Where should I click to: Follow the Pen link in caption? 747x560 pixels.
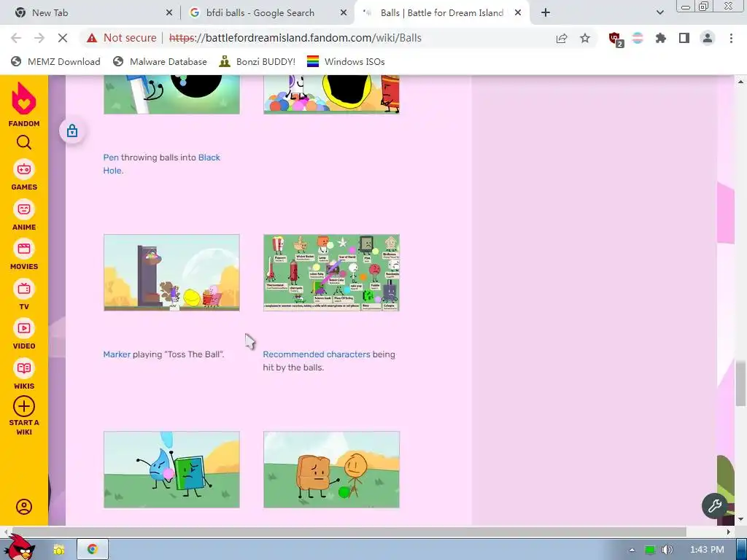[x=111, y=157]
